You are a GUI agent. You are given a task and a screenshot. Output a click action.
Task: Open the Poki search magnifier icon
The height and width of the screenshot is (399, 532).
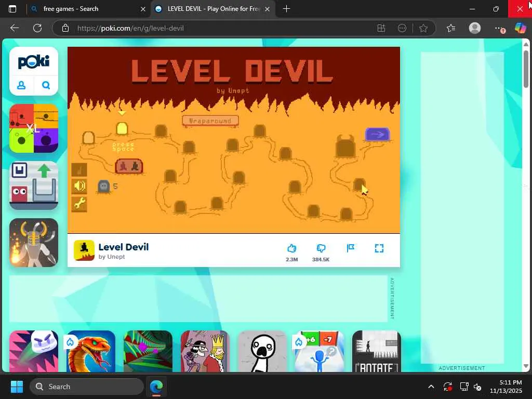46,85
